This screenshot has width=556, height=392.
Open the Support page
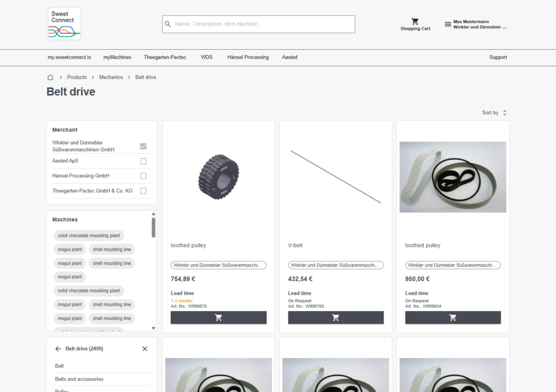click(x=498, y=57)
